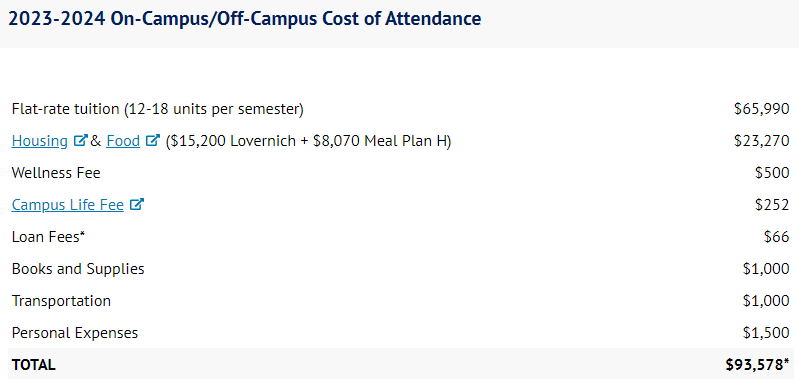
Task: Click the $500 wellness fee amount
Action: click(x=773, y=173)
